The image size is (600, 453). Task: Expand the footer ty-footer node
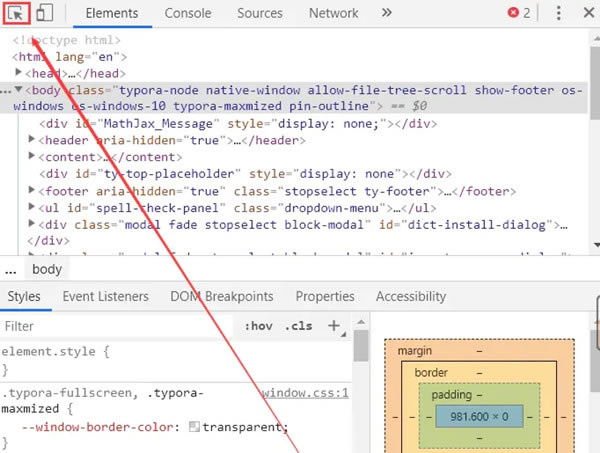click(34, 191)
